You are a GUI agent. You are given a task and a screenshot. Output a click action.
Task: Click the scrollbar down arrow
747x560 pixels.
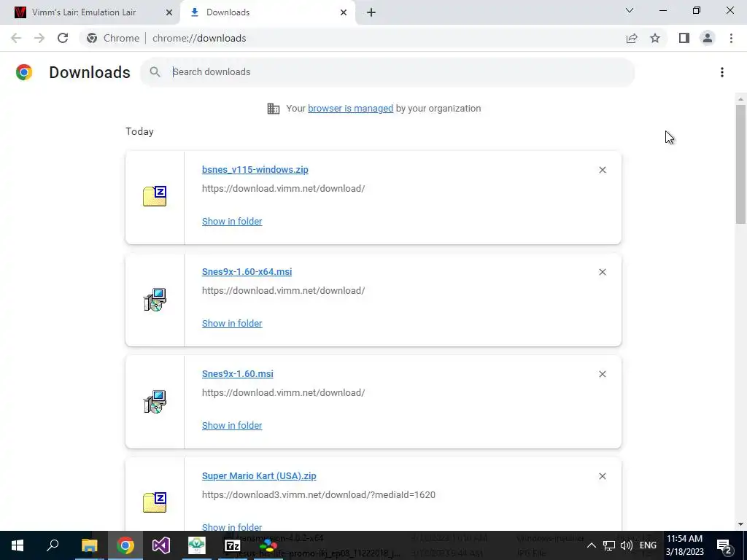pos(740,524)
